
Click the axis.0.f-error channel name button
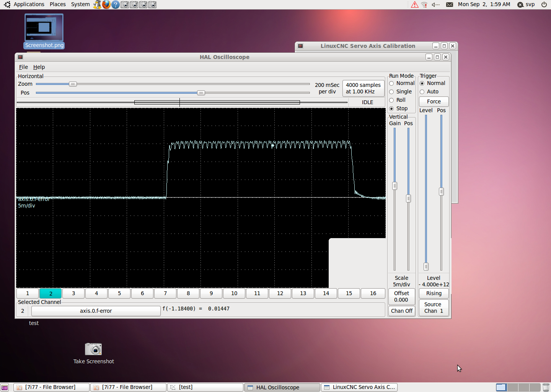(x=96, y=311)
